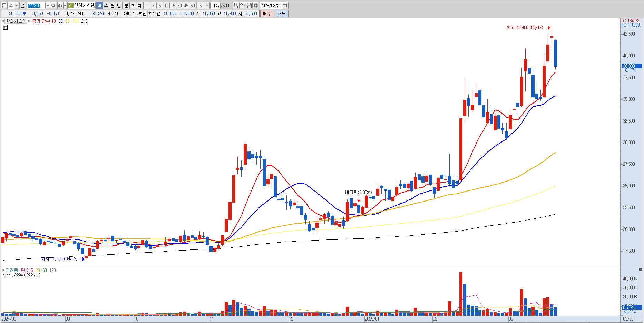
Task: Select weekly chart period 주
Action: pyautogui.click(x=106, y=6)
